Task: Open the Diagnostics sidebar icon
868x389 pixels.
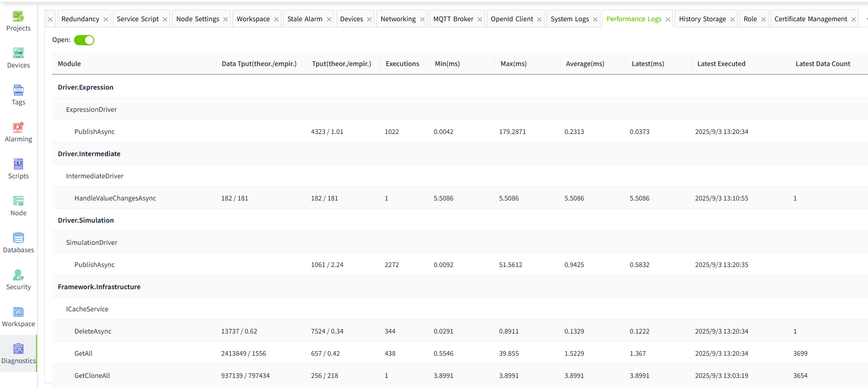Action: click(18, 349)
